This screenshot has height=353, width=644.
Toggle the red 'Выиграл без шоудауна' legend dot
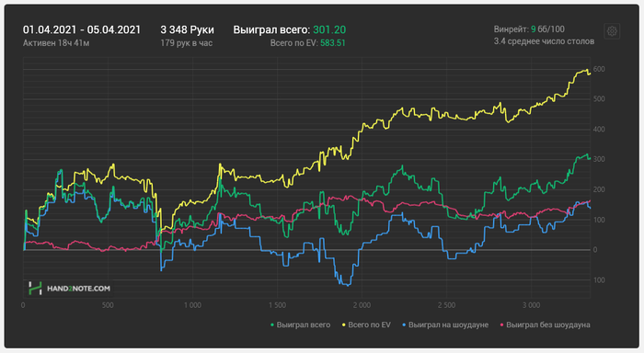coord(501,325)
